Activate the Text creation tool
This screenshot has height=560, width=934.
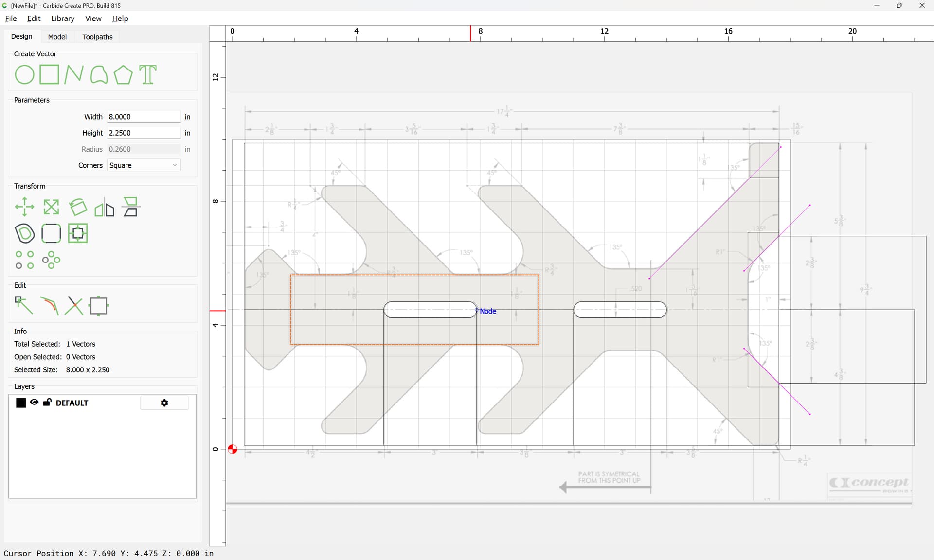tap(148, 75)
